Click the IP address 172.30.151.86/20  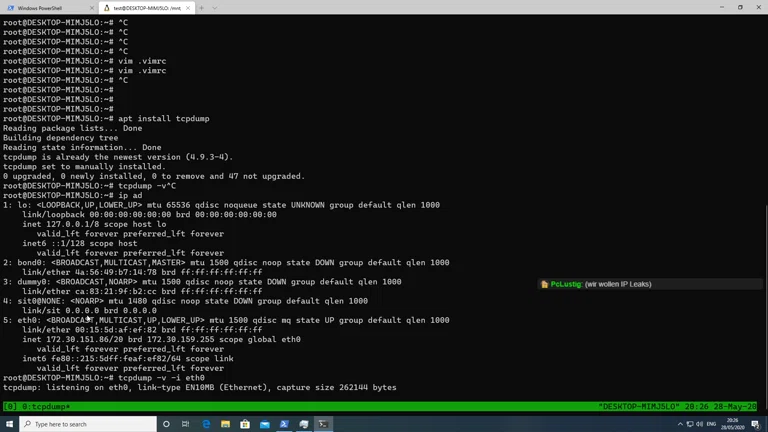click(x=85, y=339)
